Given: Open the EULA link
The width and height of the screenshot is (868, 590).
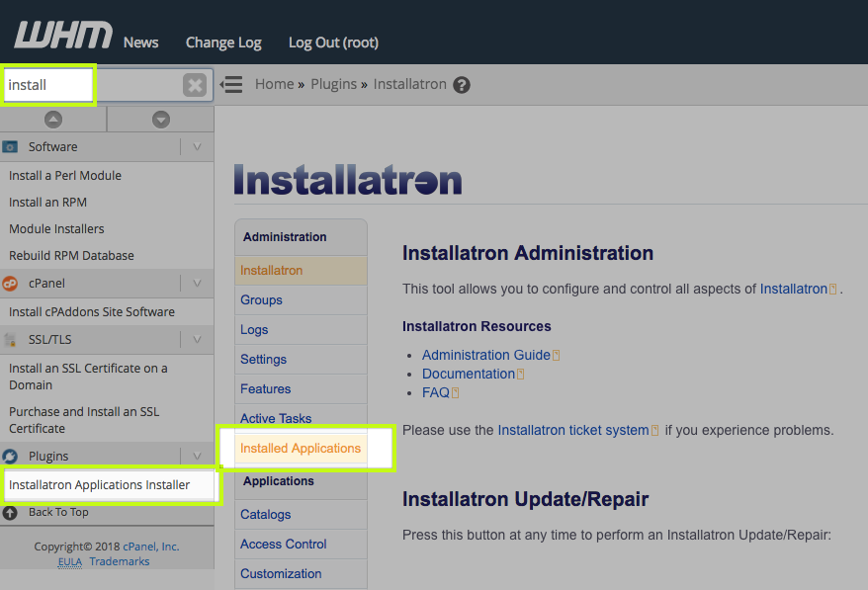Looking at the screenshot, I should pyautogui.click(x=70, y=561).
